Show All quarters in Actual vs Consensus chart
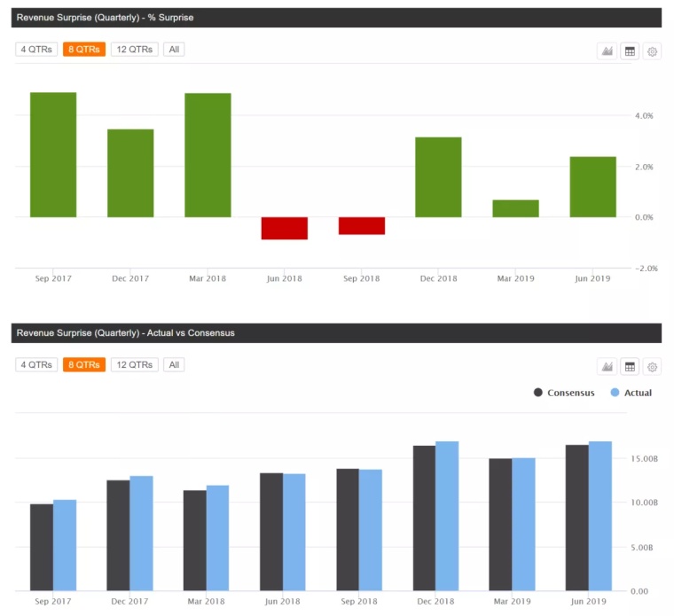This screenshot has height=616, width=674. tap(175, 365)
